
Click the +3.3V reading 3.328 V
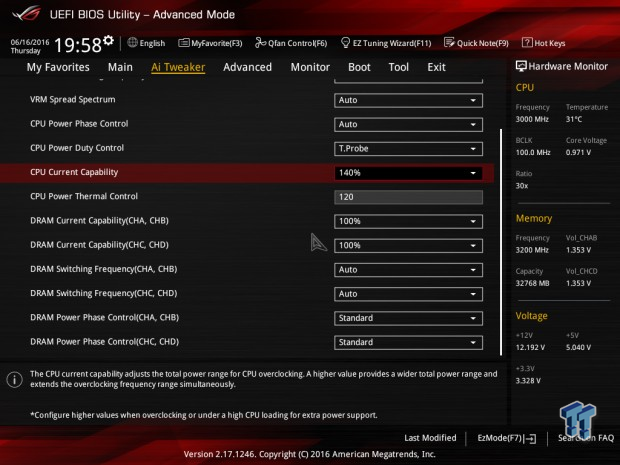[x=528, y=380]
